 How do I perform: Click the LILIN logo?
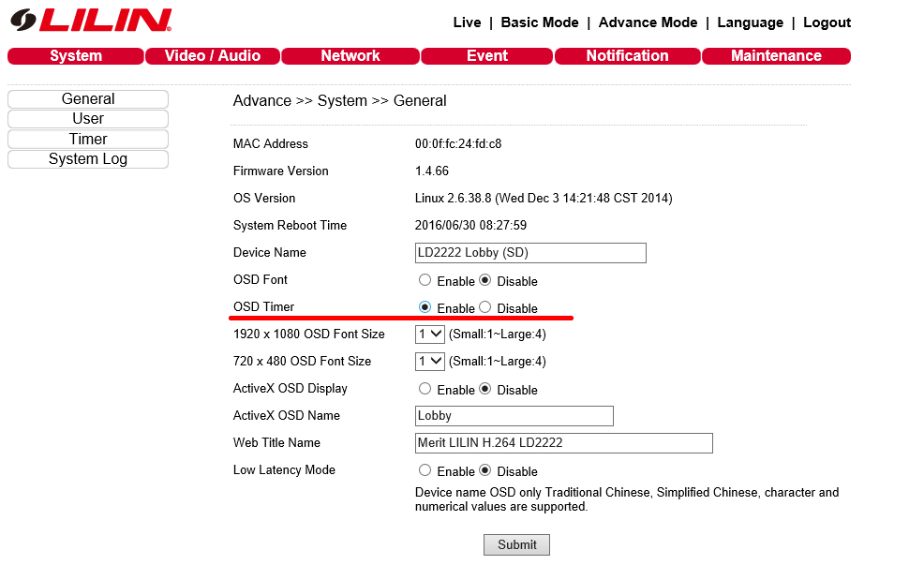click(91, 21)
